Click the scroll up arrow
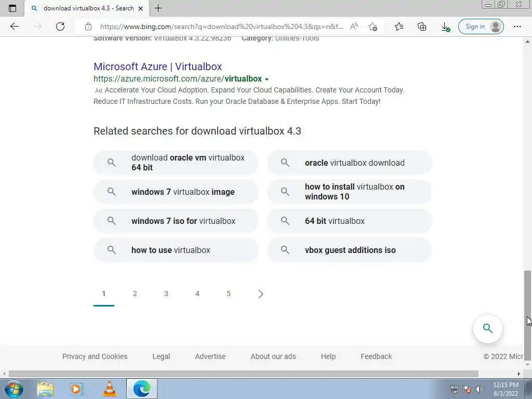Viewport: 532px width, 399px height. (x=527, y=42)
